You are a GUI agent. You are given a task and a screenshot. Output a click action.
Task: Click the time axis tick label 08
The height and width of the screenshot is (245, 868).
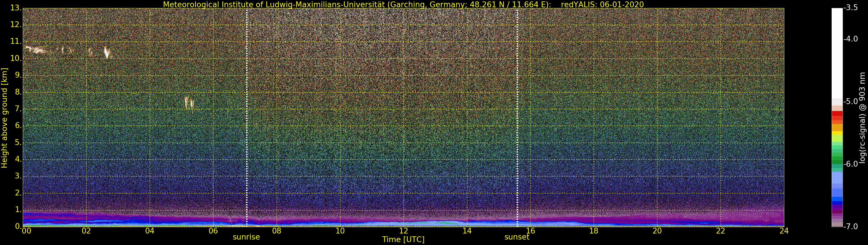coord(277,231)
